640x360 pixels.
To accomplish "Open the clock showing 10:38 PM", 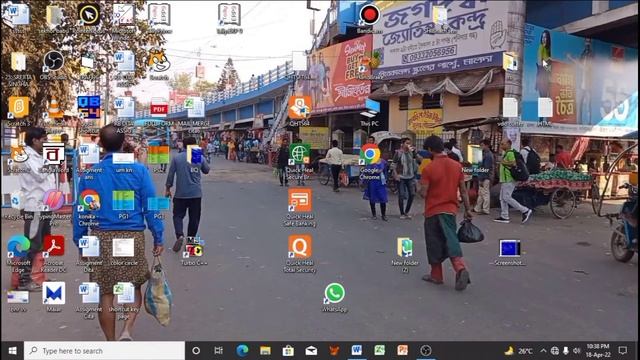I will [598, 351].
